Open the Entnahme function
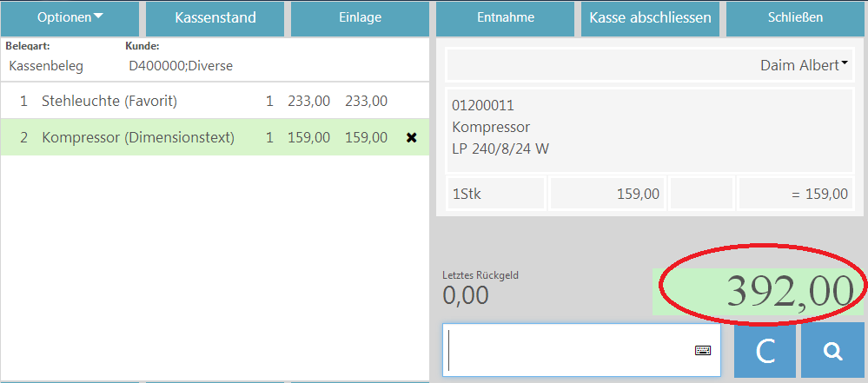The image size is (868, 383). [505, 17]
